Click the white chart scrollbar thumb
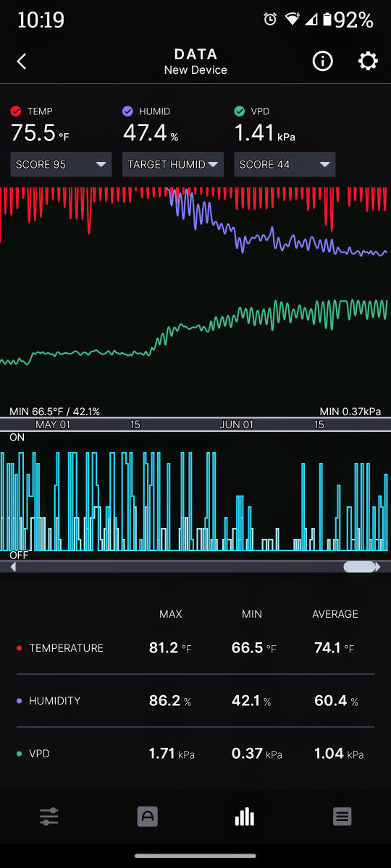This screenshot has height=868, width=391. (x=359, y=568)
